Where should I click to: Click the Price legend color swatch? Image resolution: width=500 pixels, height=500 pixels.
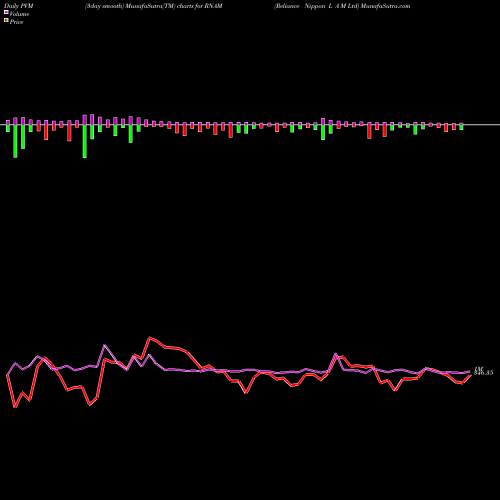point(6,21)
